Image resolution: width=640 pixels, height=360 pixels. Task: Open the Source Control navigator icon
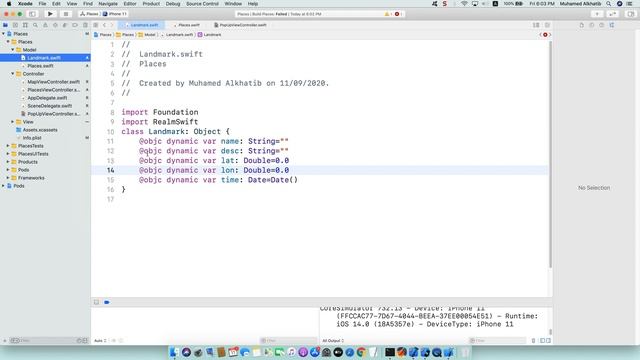[x=15, y=25]
